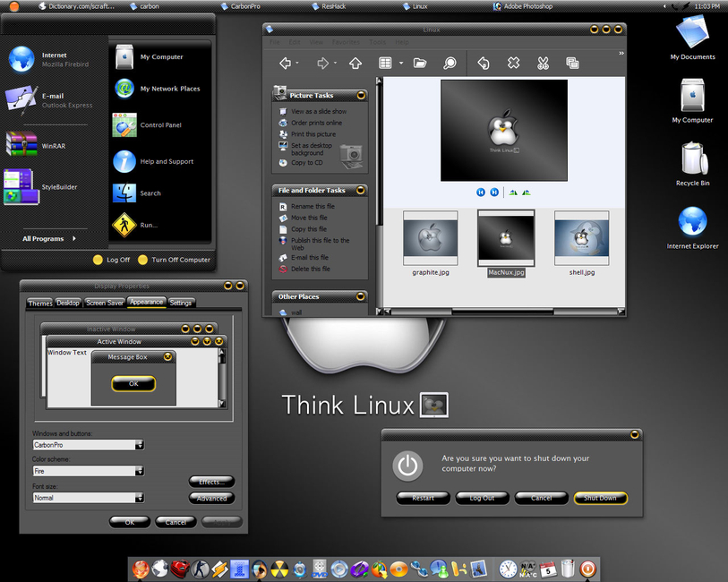Image resolution: width=728 pixels, height=582 pixels.
Task: Rotate picture clockwise in preview pane
Action: click(x=513, y=193)
